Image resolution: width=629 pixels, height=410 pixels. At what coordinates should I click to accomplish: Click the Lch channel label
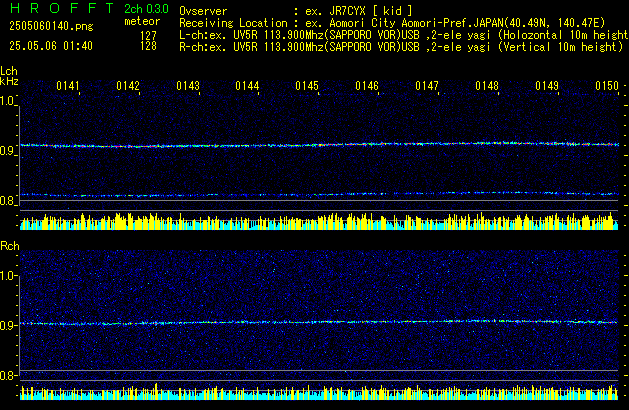9,71
